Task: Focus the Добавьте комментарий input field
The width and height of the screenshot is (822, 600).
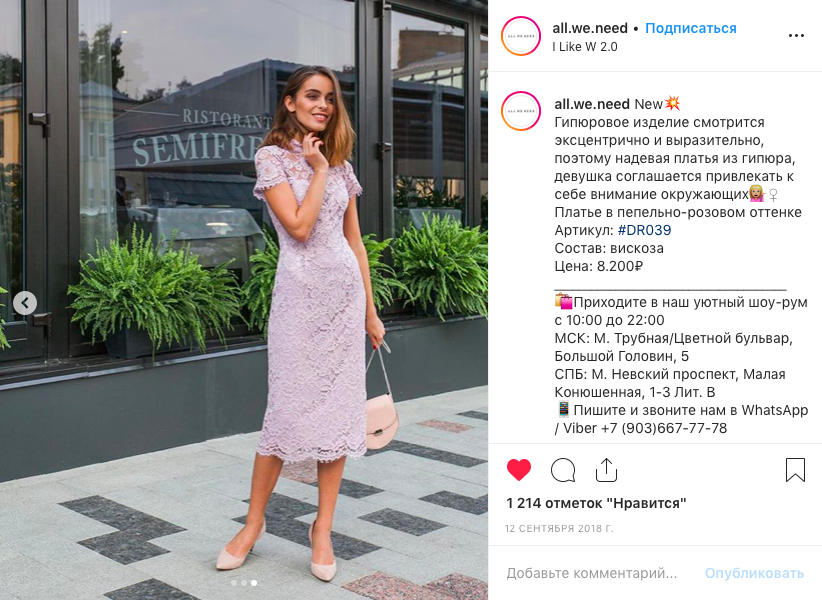Action: (x=592, y=573)
